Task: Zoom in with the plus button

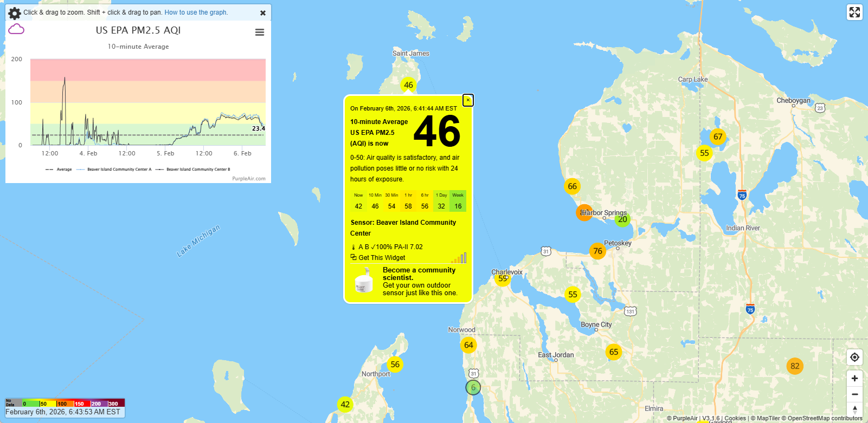Action: tap(854, 379)
